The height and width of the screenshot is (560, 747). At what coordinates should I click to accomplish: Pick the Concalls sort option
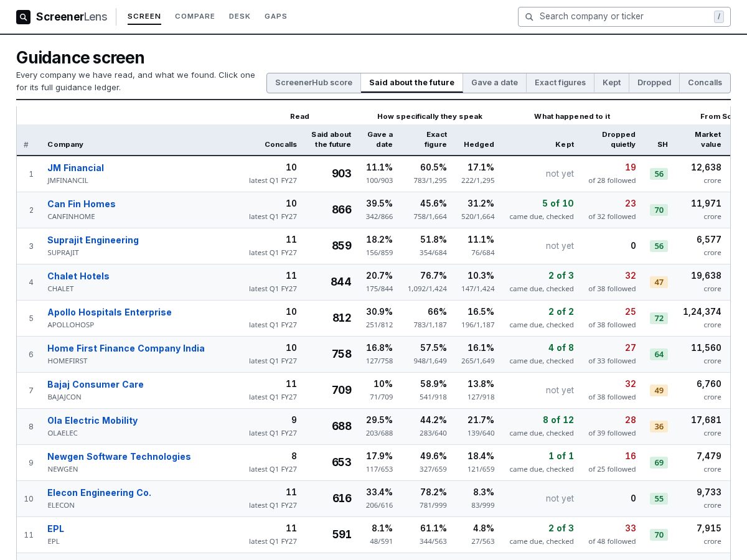(705, 83)
